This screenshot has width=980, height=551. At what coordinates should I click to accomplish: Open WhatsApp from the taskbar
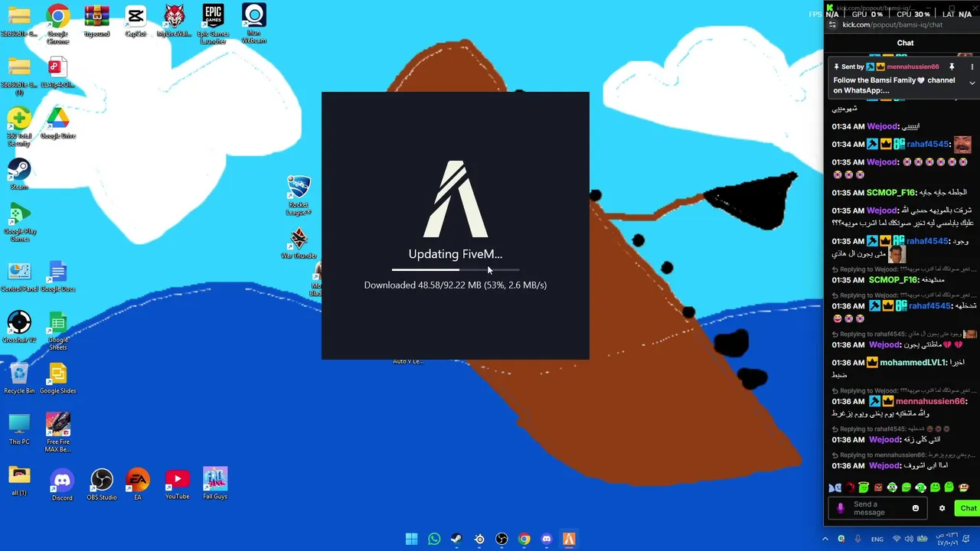pos(434,539)
